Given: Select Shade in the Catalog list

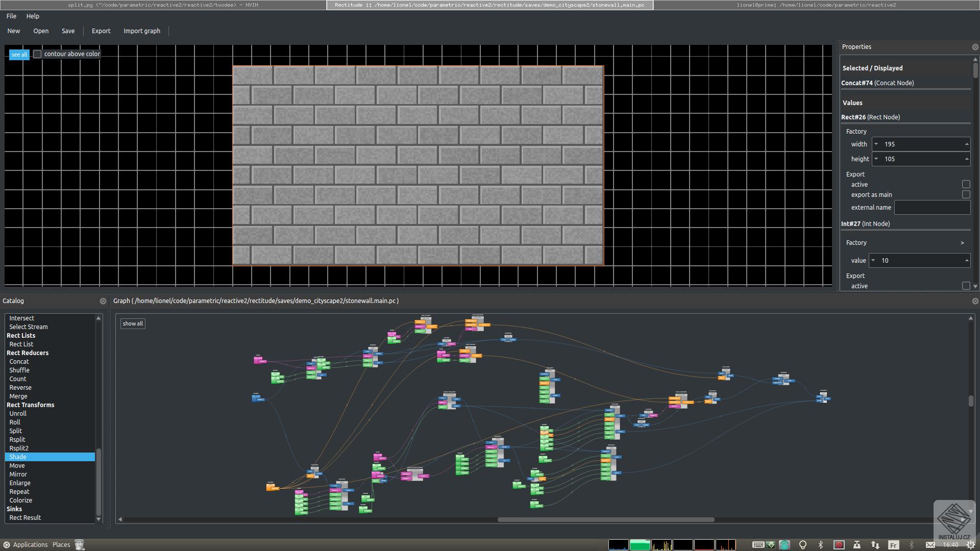Looking at the screenshot, I should [18, 457].
